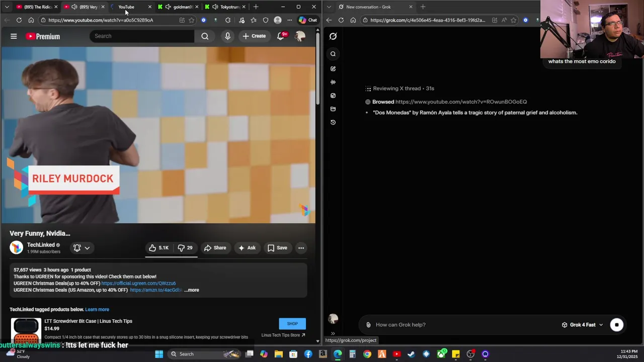The width and height of the screenshot is (644, 362).
Task: Open Edge settings and more ellipsis menu
Action: pyautogui.click(x=289, y=20)
